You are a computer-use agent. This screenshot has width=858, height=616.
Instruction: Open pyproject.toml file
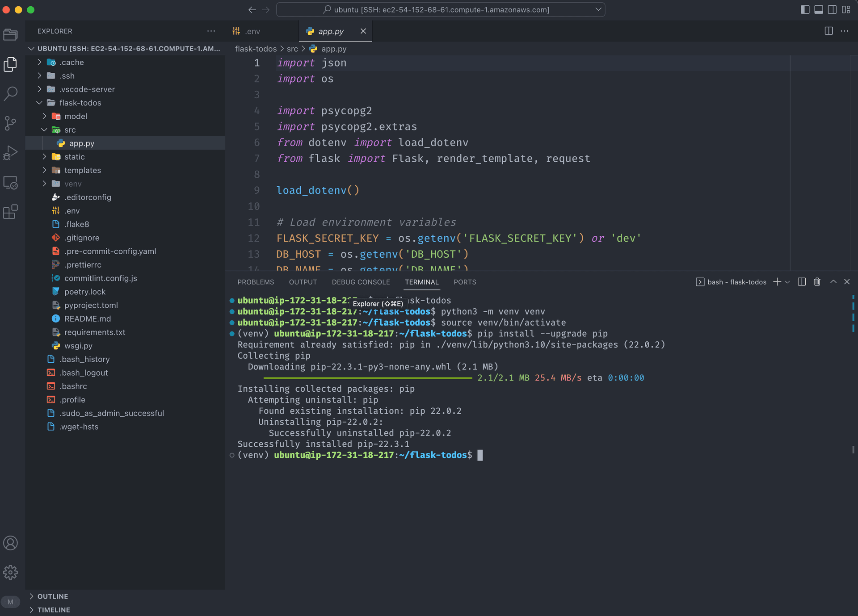(125, 305)
